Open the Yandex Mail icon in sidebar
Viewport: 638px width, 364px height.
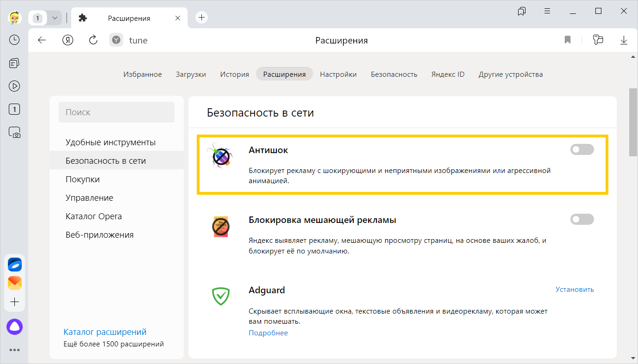pos(15,283)
